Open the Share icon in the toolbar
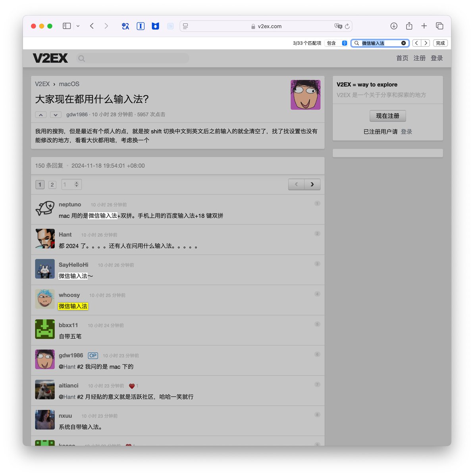 click(x=409, y=26)
